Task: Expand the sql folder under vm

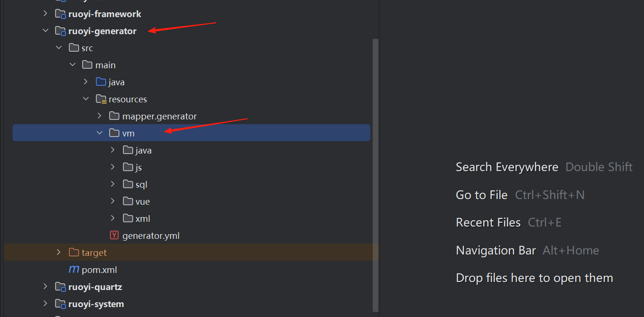Action: pyautogui.click(x=113, y=184)
